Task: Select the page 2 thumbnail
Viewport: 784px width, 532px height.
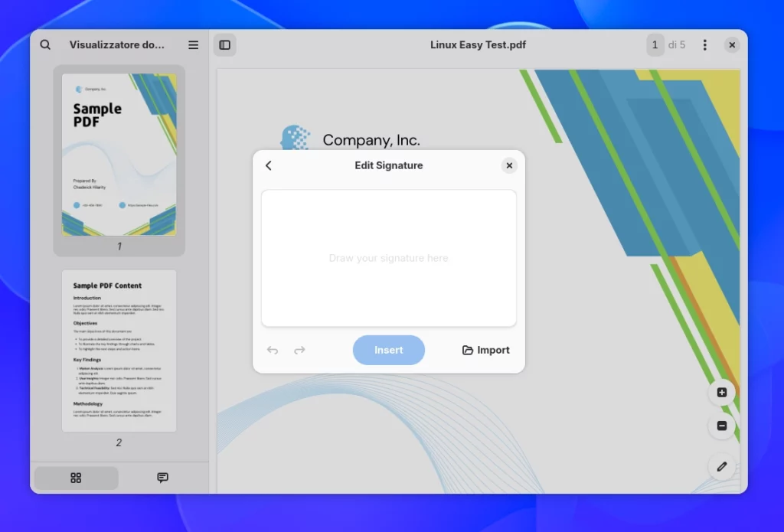Action: [119, 351]
